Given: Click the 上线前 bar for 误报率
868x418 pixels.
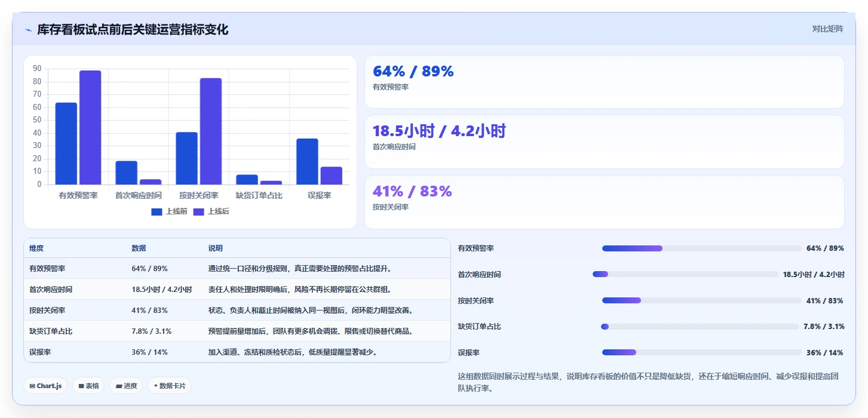Looking at the screenshot, I should coord(308,161).
